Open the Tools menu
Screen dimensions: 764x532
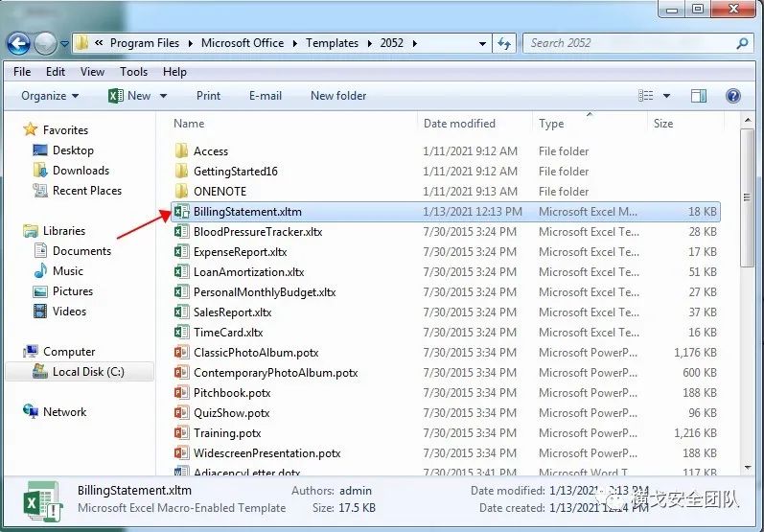pyautogui.click(x=133, y=72)
